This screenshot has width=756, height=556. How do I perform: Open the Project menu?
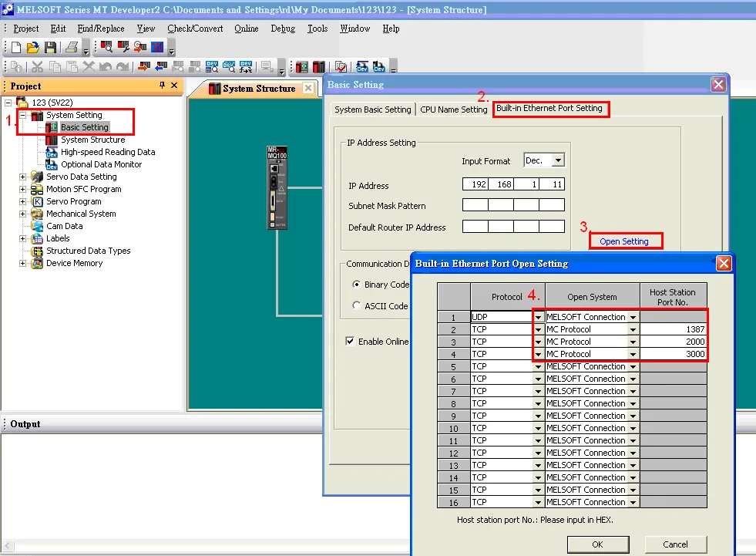pos(25,29)
